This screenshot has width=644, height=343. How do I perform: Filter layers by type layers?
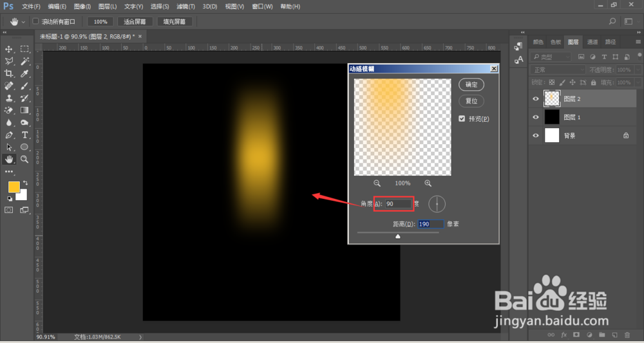click(x=604, y=57)
